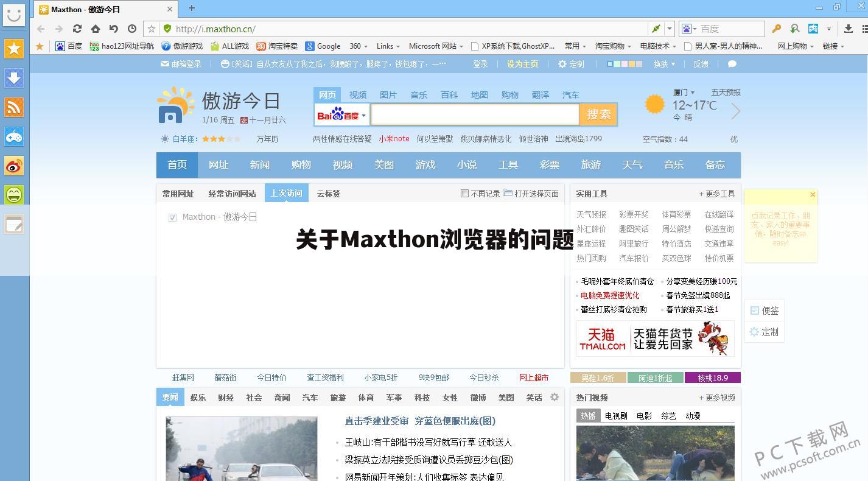This screenshot has height=481, width=868.
Task: Reload the page with refresh icon
Action: click(x=77, y=29)
